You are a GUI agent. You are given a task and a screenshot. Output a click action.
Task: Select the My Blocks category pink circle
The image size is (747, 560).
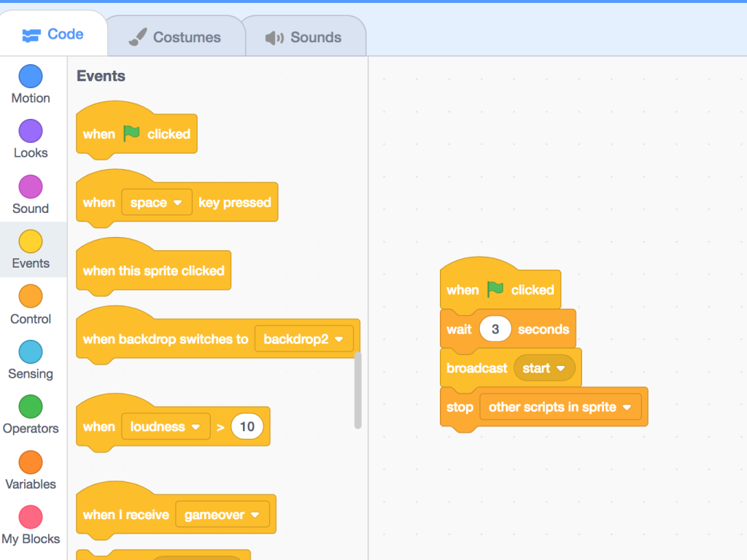click(31, 517)
